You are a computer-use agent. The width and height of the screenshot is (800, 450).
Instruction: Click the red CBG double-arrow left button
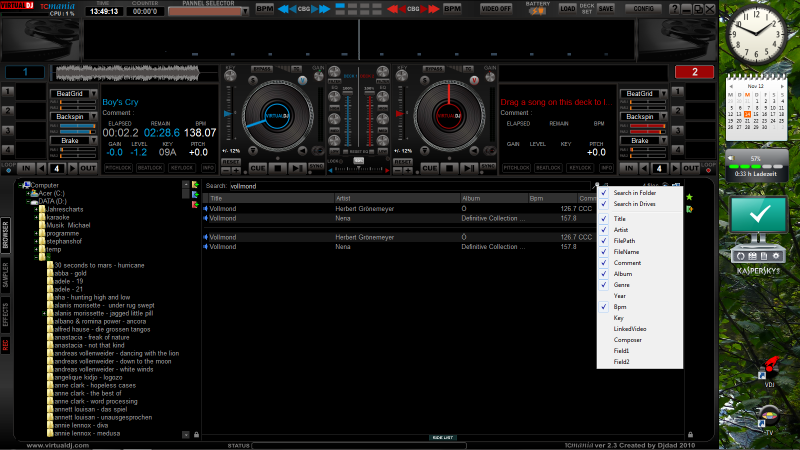392,9
